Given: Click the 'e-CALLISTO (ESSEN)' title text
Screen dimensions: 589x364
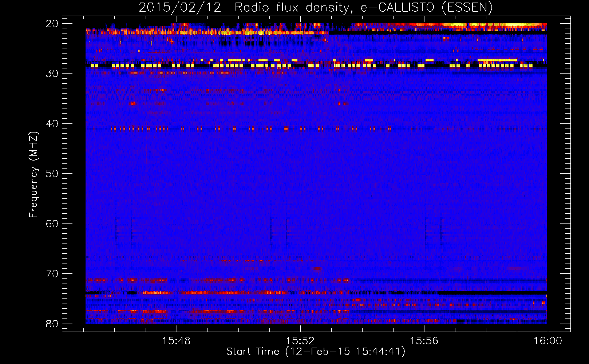Looking at the screenshot, I should coord(427,7).
